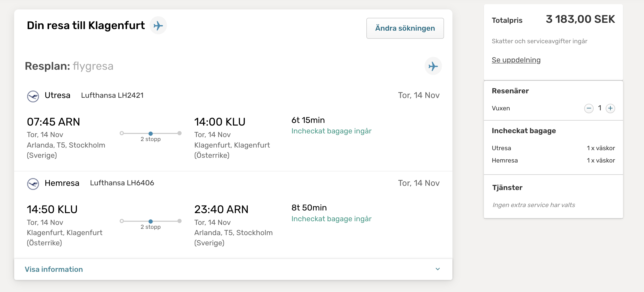Click the Tjänster section heading

tap(507, 188)
